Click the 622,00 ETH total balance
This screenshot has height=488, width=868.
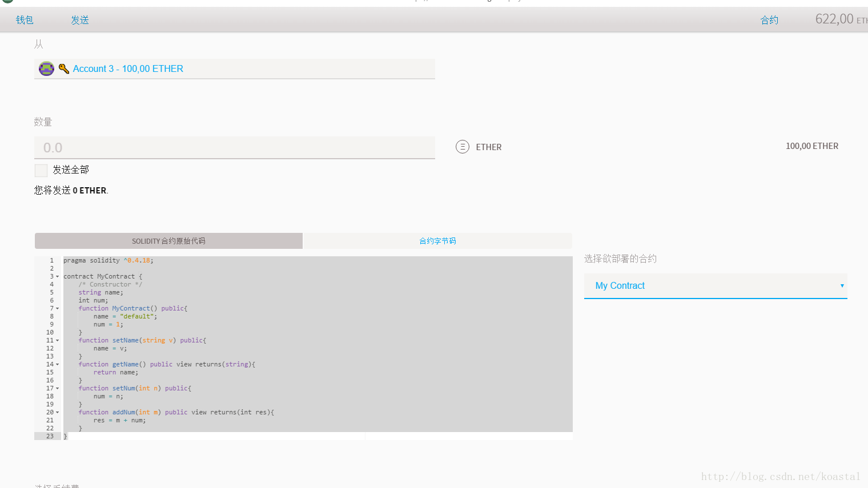point(841,19)
